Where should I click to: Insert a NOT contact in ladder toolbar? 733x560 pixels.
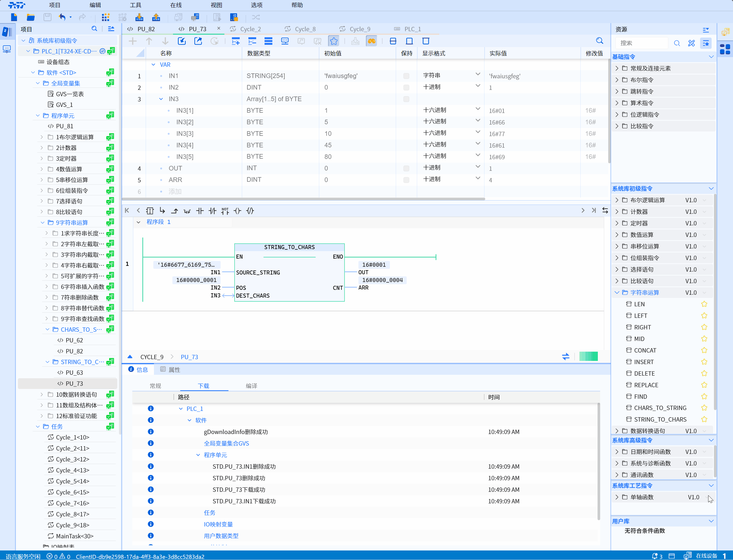[x=225, y=211]
